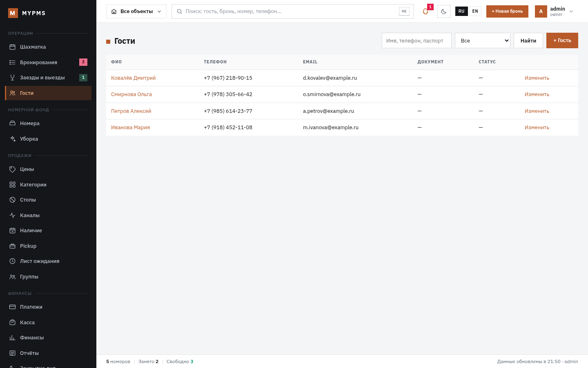Click phone +7 (985) 614-23-77
Viewport: 588px width, 368px height.
(x=228, y=111)
